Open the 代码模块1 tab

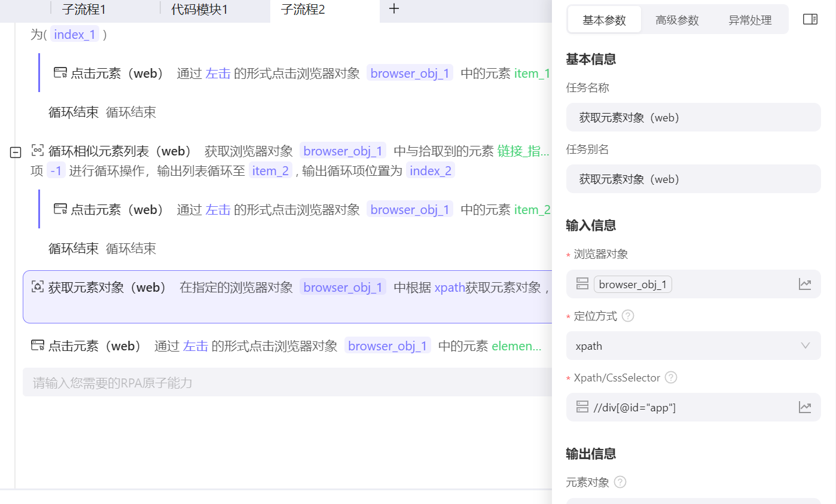[x=199, y=9]
